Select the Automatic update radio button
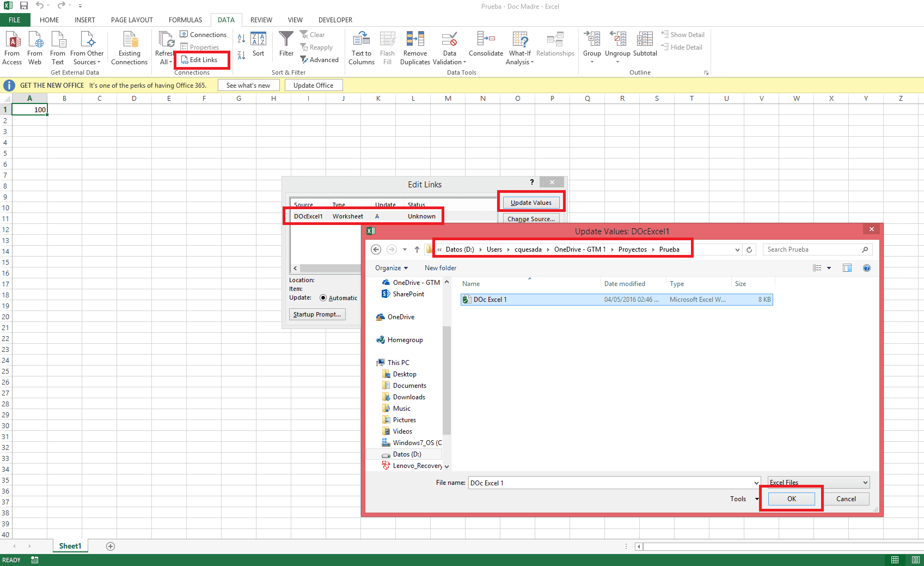The image size is (924, 566). click(x=323, y=298)
